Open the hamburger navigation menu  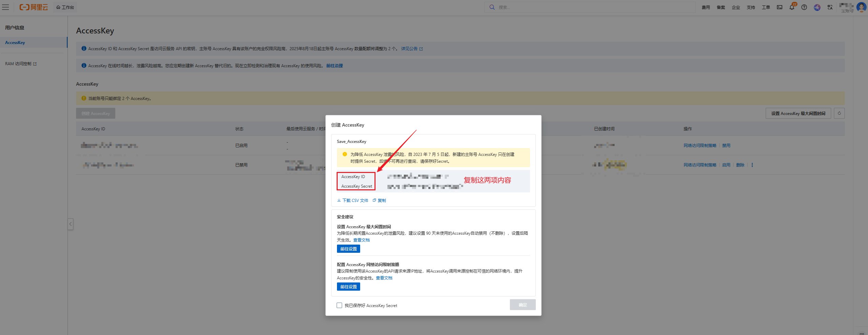pos(5,7)
